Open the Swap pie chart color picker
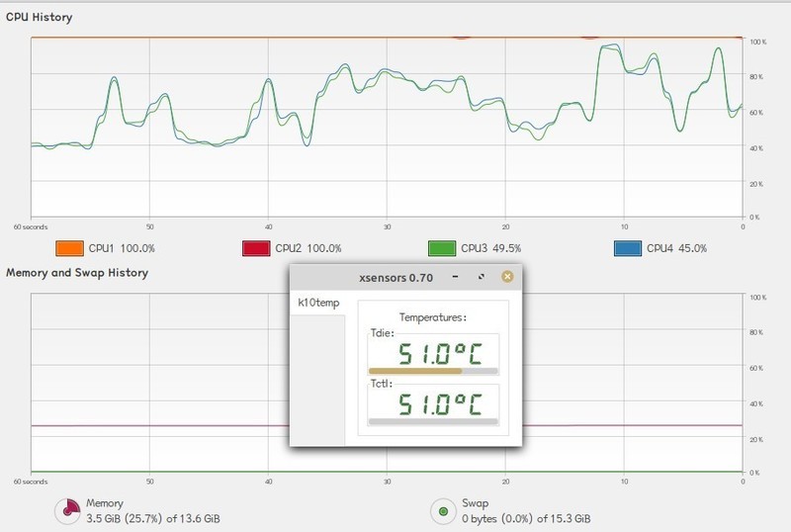 click(443, 511)
